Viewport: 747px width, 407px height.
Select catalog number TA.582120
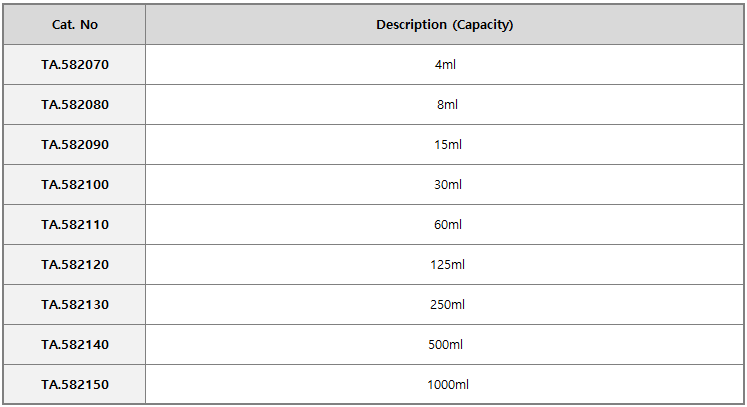(75, 265)
